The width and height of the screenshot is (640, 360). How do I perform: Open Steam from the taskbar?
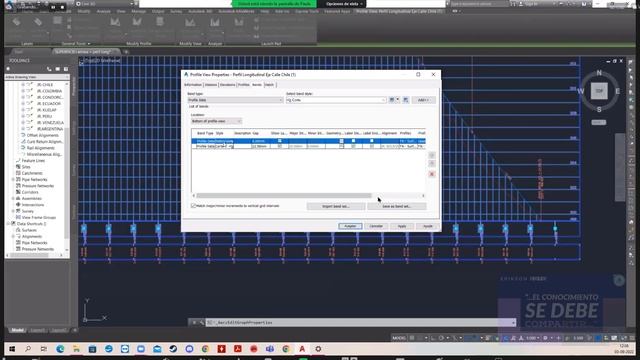pos(173,349)
